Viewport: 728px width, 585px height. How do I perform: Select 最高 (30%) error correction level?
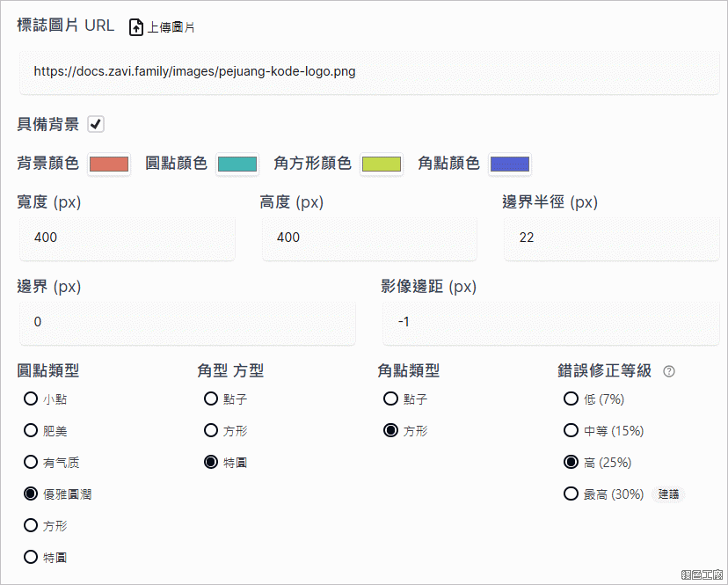571,494
